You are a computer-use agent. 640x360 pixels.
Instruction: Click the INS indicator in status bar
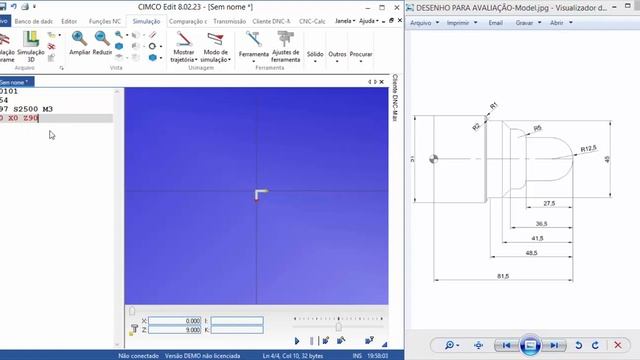tap(357, 356)
